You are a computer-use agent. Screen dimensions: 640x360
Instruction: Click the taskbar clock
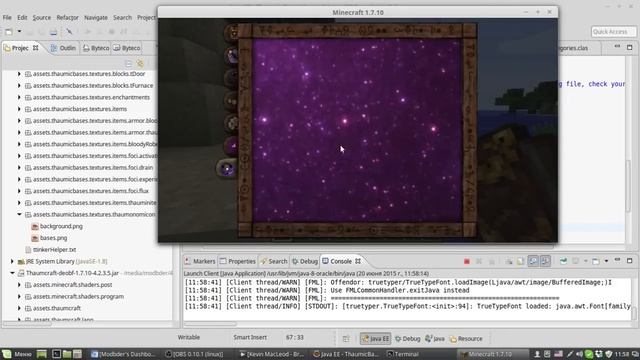[x=622, y=354]
